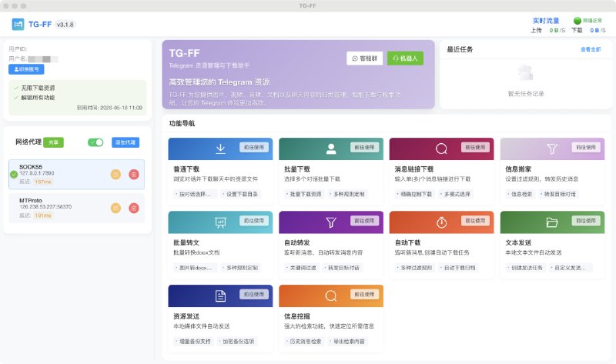
Task: Select the SOCKS5 proxy row
Action: [x=76, y=175]
